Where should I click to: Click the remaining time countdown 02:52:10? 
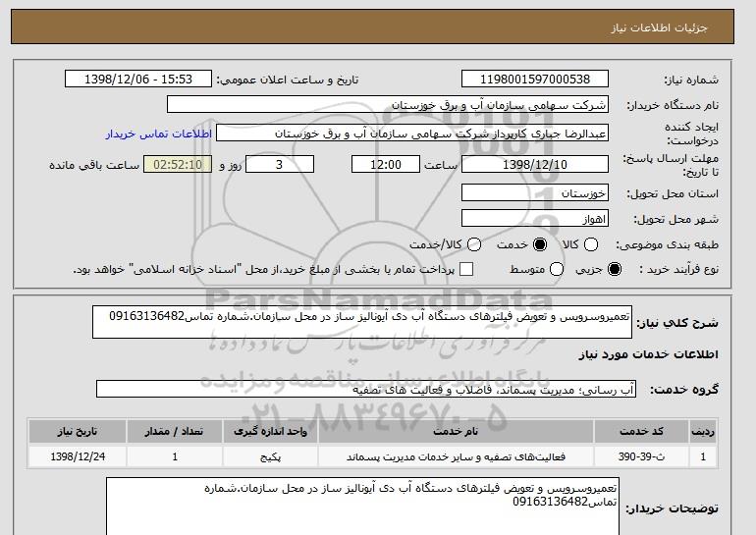click(x=178, y=164)
